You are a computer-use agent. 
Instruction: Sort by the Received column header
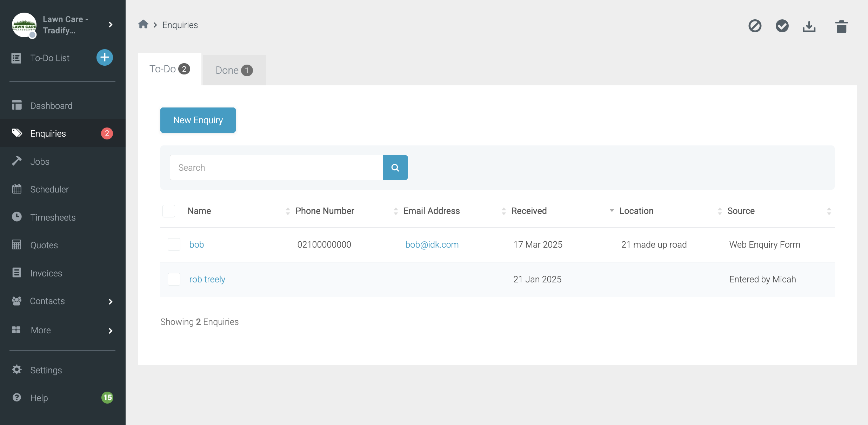529,211
